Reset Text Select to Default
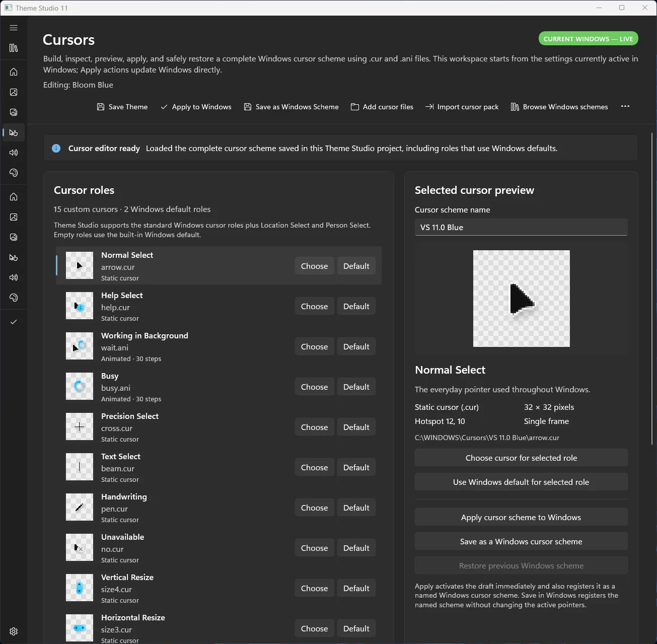Viewport: 657px width, 644px height. (356, 467)
